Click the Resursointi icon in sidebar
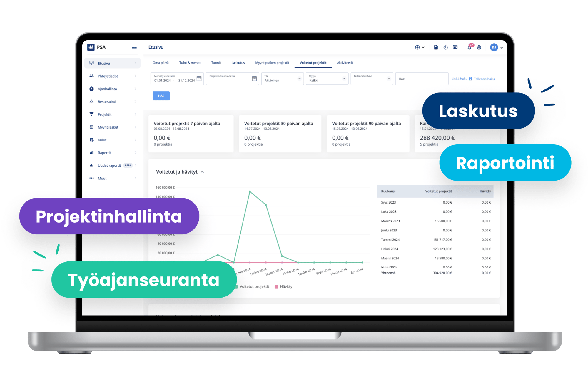 click(92, 101)
